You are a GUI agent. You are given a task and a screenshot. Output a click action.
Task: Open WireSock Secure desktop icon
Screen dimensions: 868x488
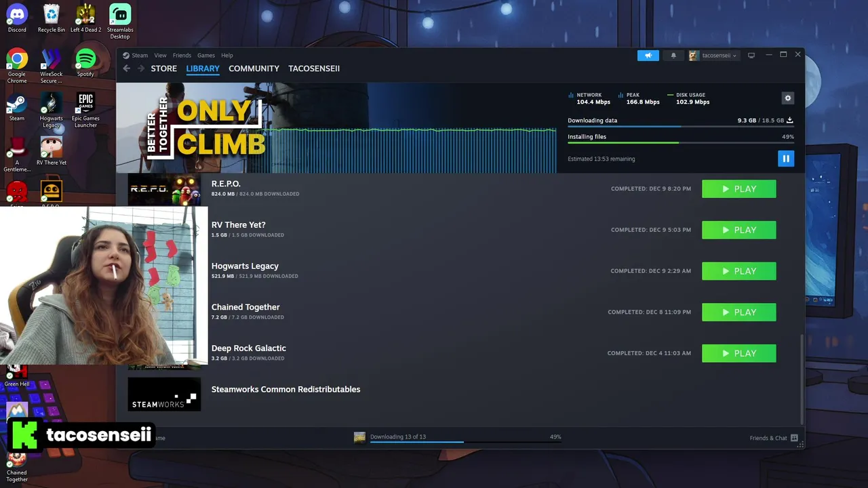[51, 66]
